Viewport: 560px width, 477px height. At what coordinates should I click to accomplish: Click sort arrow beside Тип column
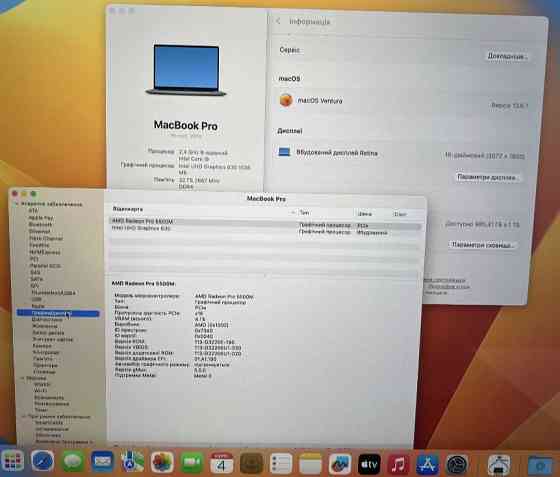[293, 212]
